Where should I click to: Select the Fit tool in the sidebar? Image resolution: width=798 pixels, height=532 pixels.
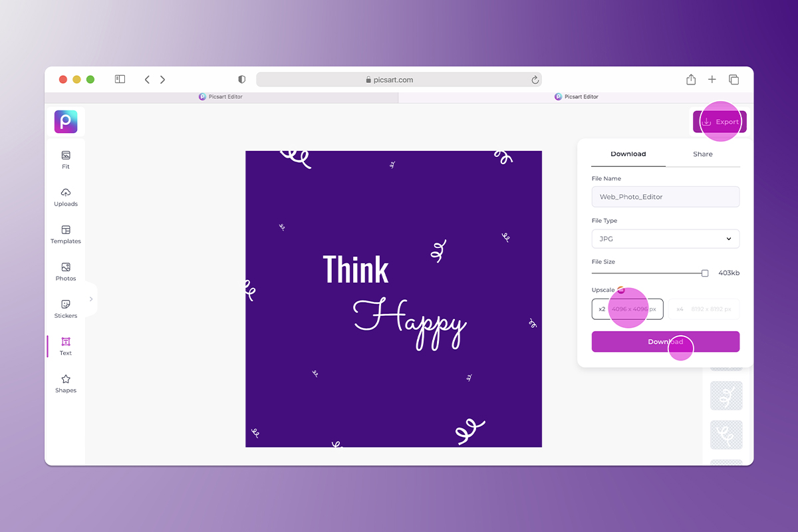pos(65,160)
